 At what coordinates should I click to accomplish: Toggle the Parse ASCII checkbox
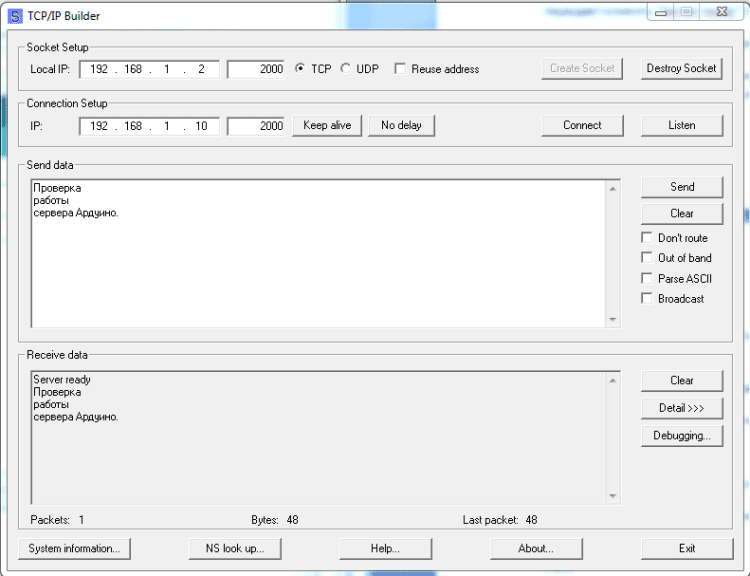647,278
